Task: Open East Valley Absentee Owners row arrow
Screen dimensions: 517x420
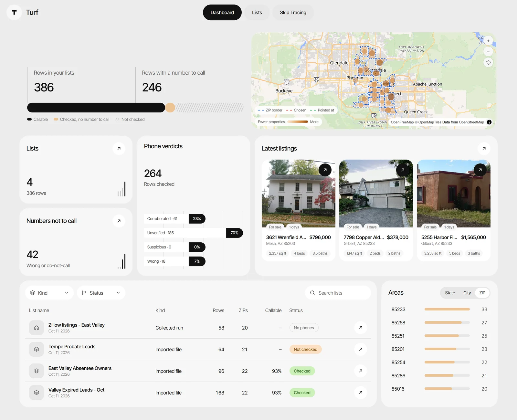Action: pos(361,371)
